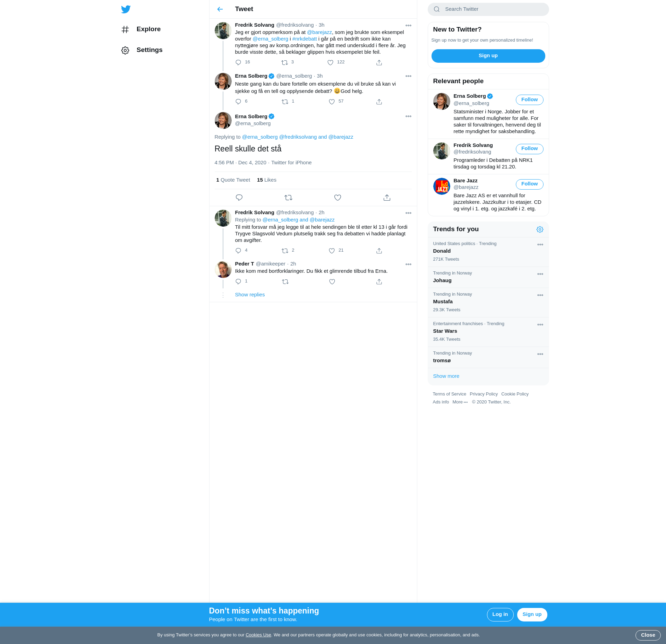The height and width of the screenshot is (644, 666).
Task: Open the #nrkdebatt hashtag
Action: [304, 39]
